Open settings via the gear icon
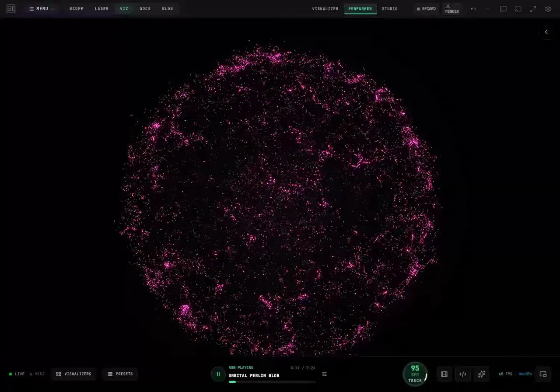 (x=548, y=9)
